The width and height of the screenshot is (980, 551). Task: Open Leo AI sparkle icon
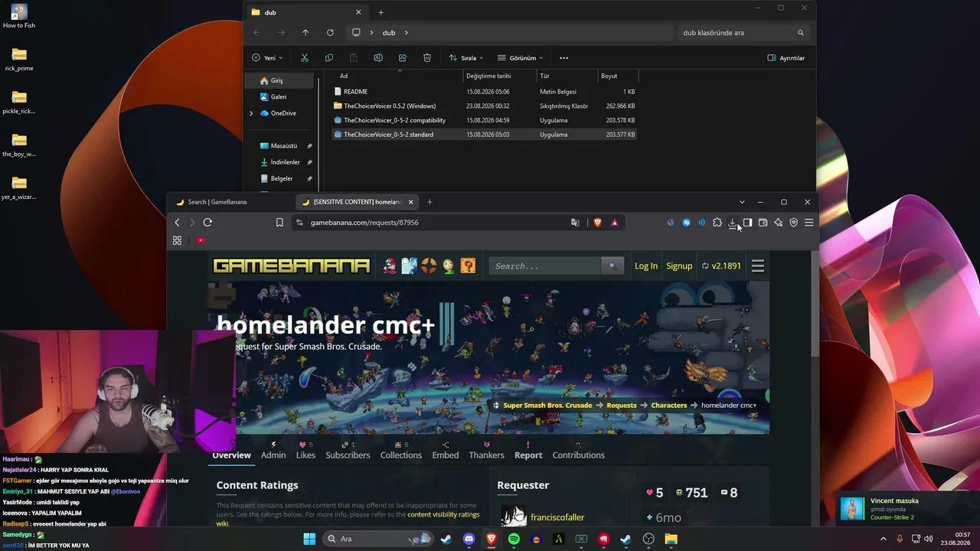tap(779, 223)
